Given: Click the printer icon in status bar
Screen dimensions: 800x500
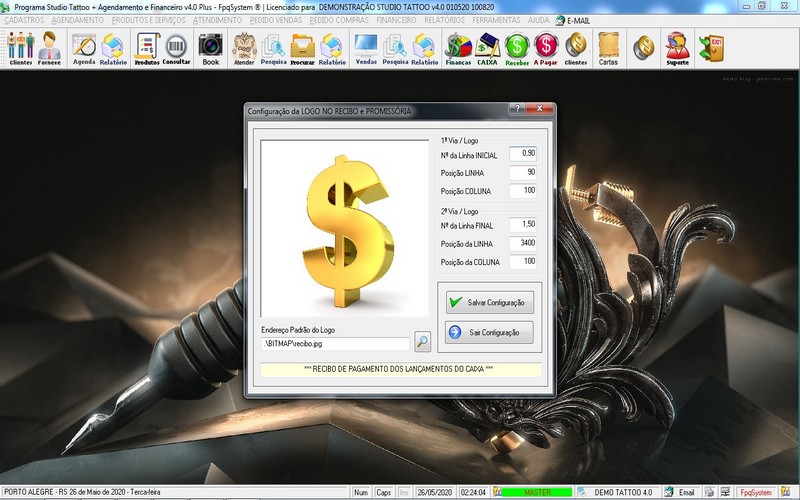Looking at the screenshot, I should [710, 492].
